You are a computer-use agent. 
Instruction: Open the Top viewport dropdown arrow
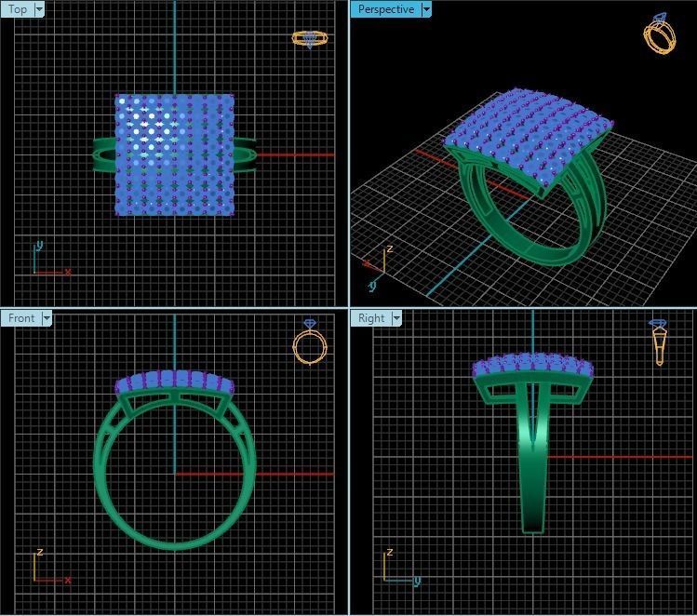tap(39, 9)
